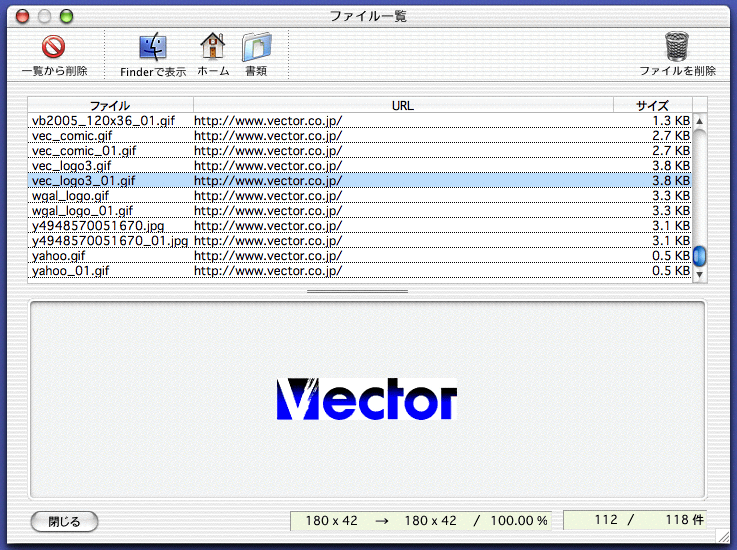737x550 pixels.
Task: Click the scrollbar up arrow
Action: (699, 121)
